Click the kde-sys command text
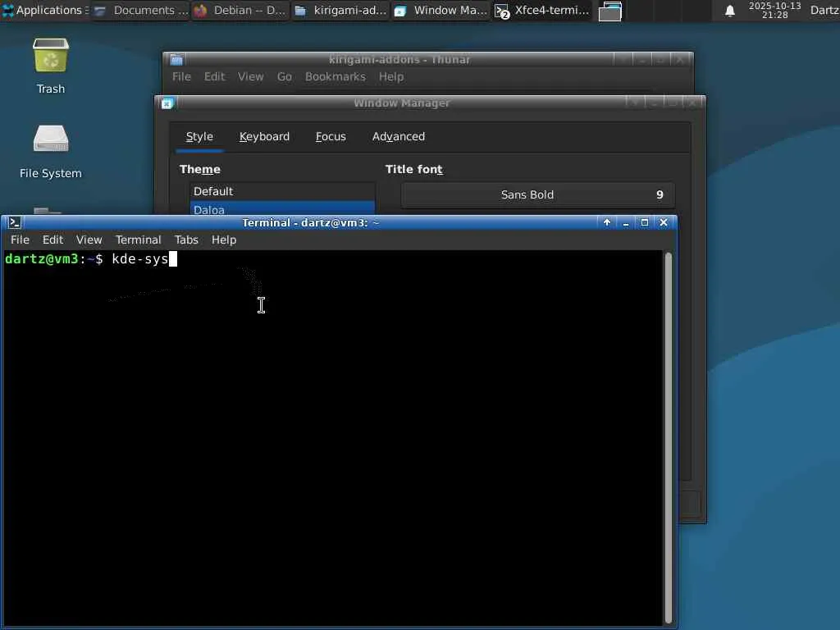This screenshot has width=840, height=630. click(139, 259)
